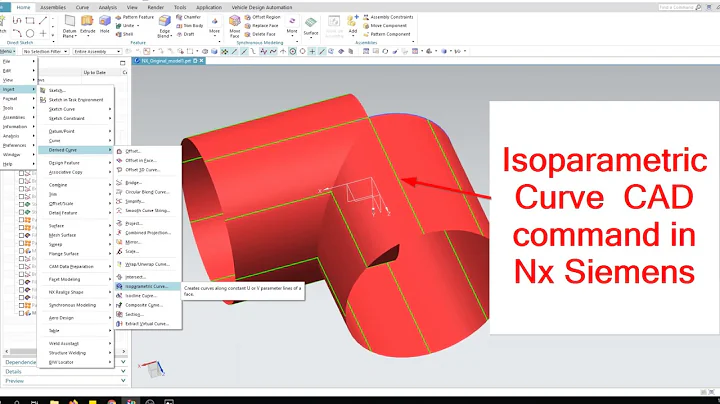
Task: Click the Delete Face tool
Action: pyautogui.click(x=260, y=34)
